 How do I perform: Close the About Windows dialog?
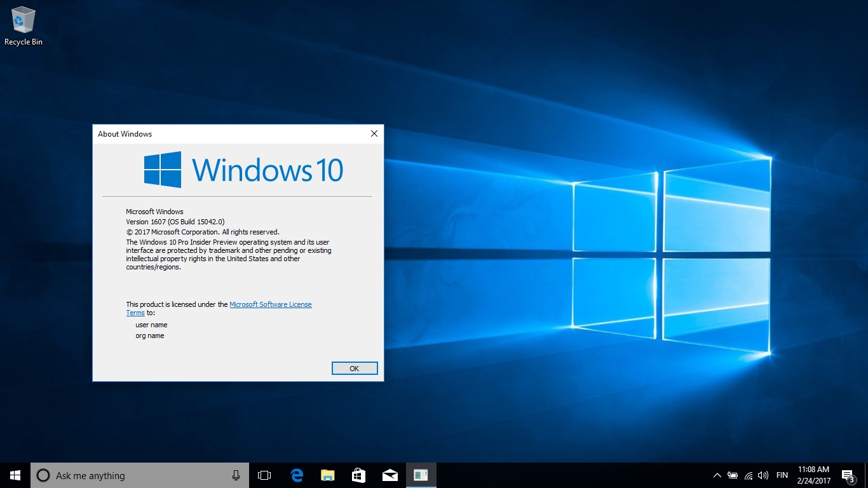(374, 133)
